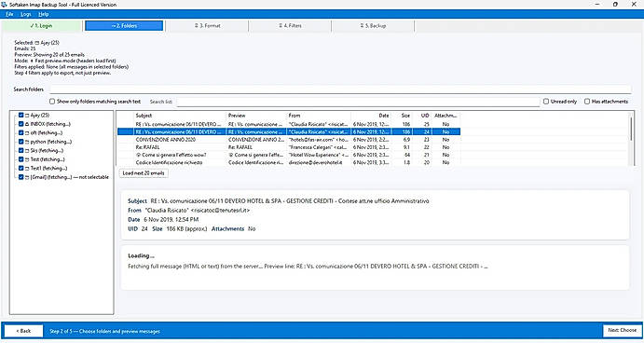Click the highlighted UID 24 email row
This screenshot has width=644, height=343.
tap(288, 131)
